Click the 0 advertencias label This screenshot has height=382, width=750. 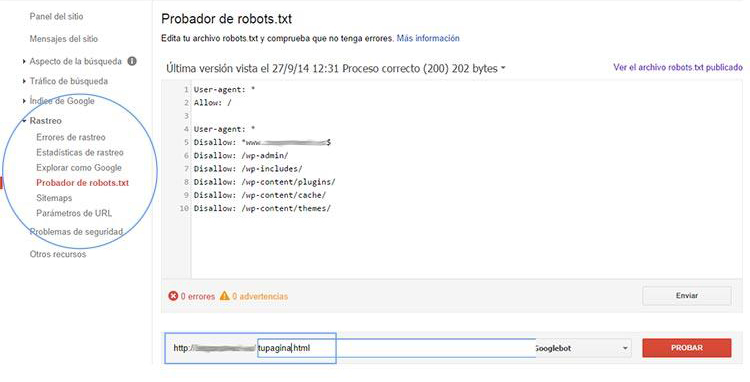tap(260, 296)
